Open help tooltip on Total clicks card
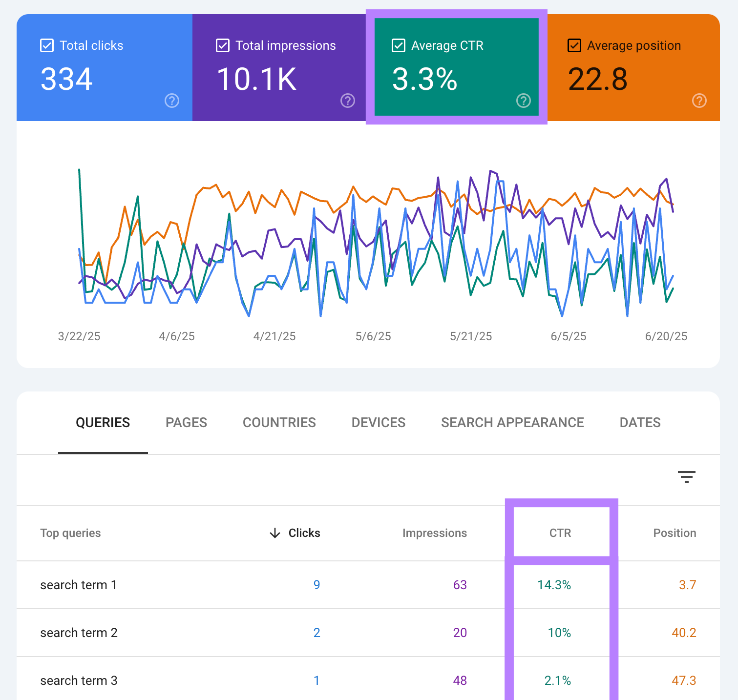The height and width of the screenshot is (700, 738). pos(171,101)
